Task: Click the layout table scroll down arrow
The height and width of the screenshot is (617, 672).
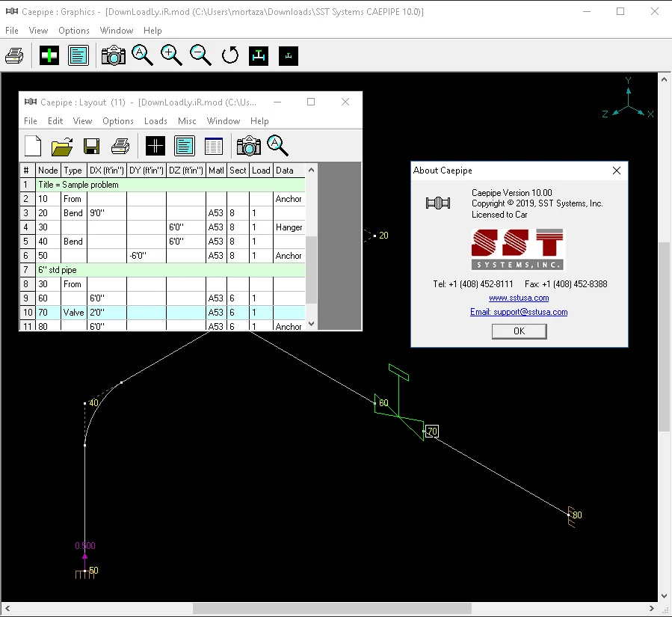Action: pyautogui.click(x=312, y=324)
